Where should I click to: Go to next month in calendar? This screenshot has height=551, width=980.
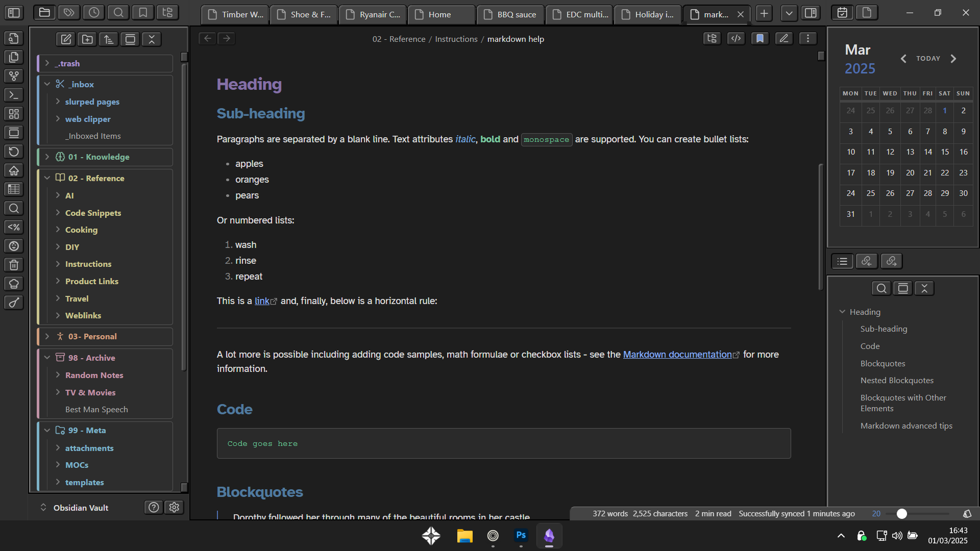coord(953,59)
